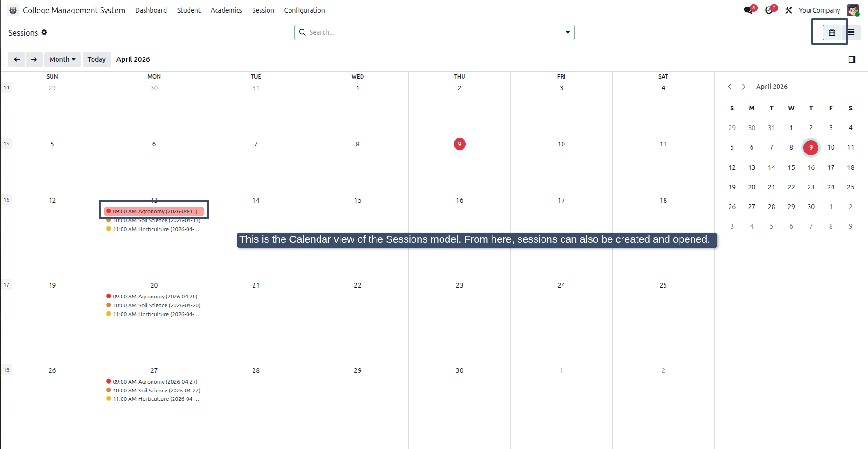Open the Agronomy (2026-04-20) session event
Screen dimensions: 868x449
[154, 297]
